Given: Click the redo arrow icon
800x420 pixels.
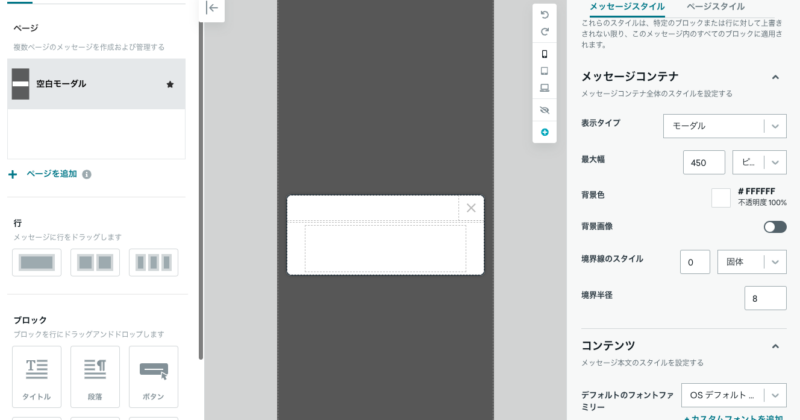Looking at the screenshot, I should click(x=544, y=32).
